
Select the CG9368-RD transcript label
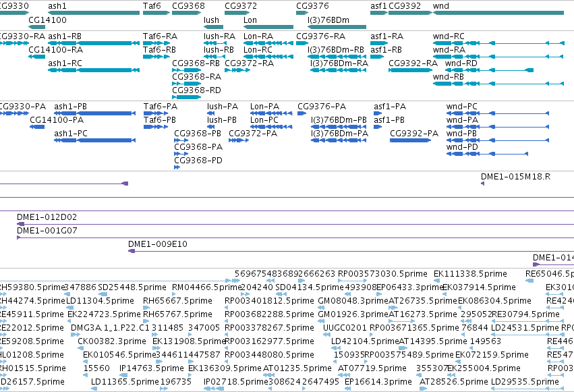tap(196, 91)
